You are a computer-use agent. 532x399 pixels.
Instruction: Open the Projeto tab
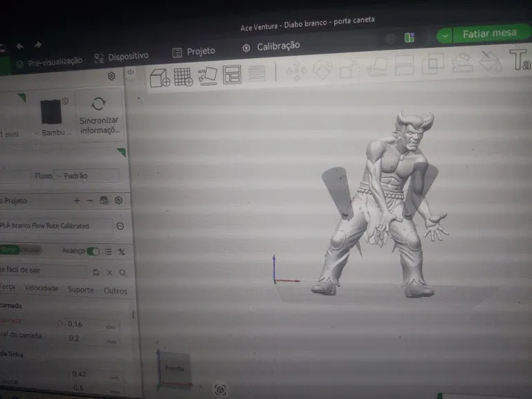tap(194, 52)
